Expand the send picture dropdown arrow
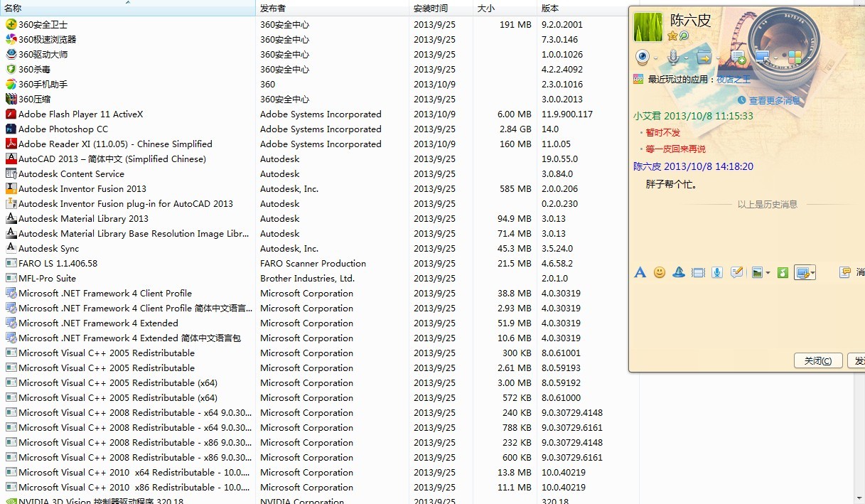Screen dimensions: 865x504 tap(768, 273)
